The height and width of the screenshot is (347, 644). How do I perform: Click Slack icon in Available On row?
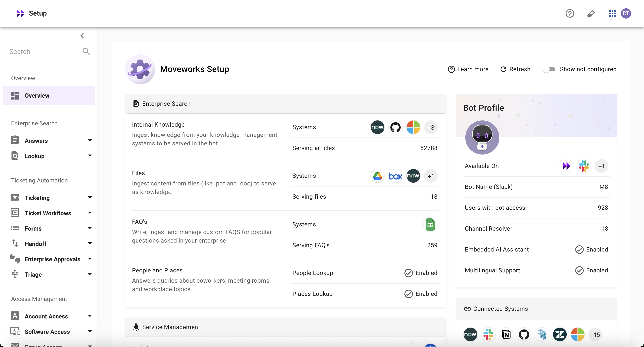click(584, 166)
